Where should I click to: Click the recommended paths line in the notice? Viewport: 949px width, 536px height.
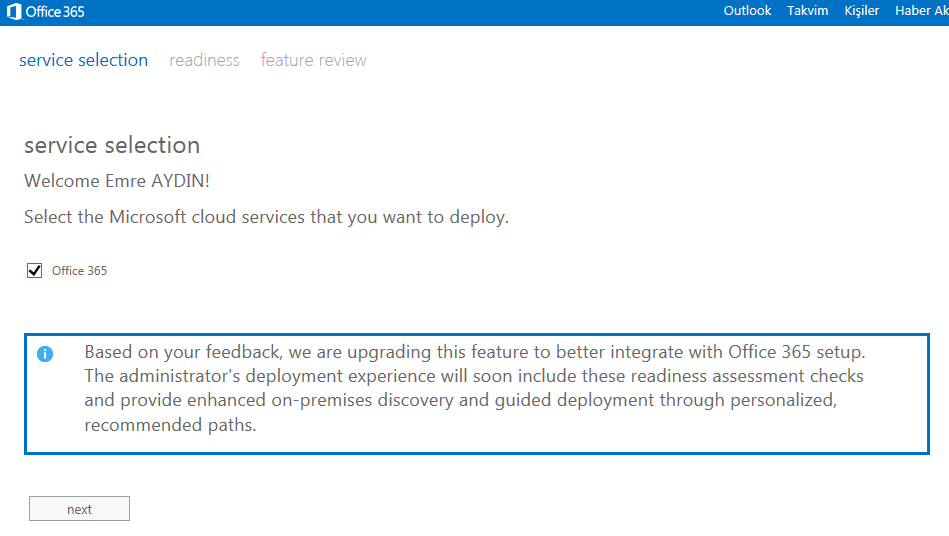coord(171,425)
